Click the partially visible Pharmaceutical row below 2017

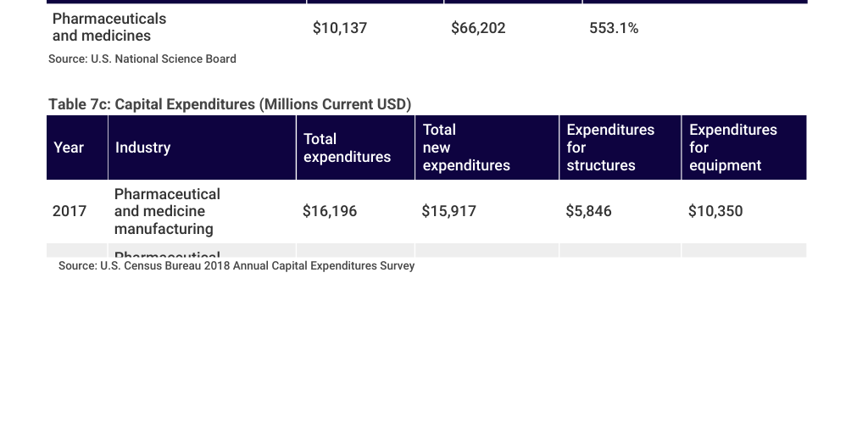coord(167,253)
